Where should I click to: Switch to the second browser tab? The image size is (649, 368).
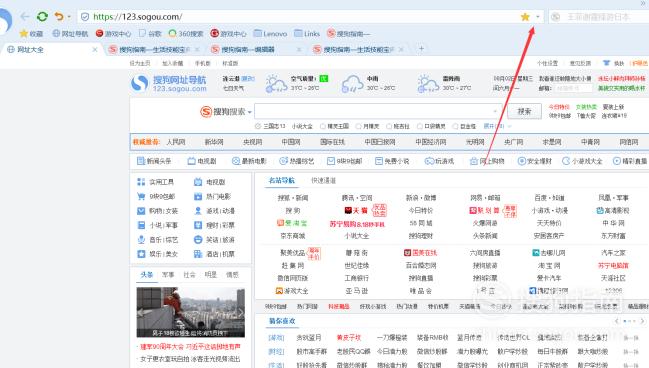(x=154, y=49)
